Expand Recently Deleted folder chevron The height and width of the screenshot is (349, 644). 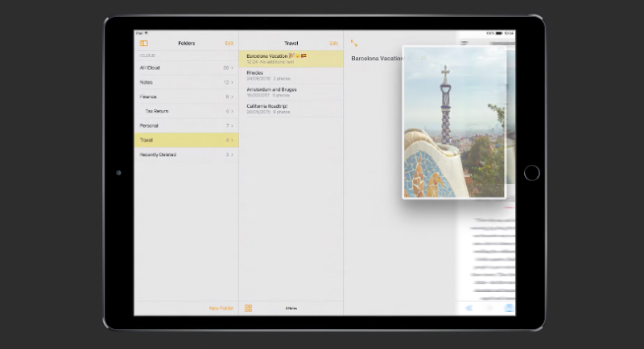pyautogui.click(x=233, y=154)
